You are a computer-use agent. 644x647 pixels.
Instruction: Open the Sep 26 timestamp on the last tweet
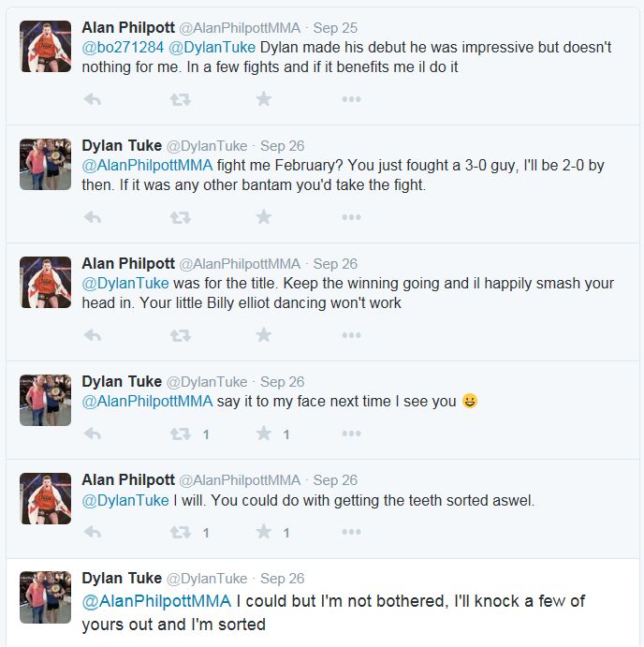[282, 579]
